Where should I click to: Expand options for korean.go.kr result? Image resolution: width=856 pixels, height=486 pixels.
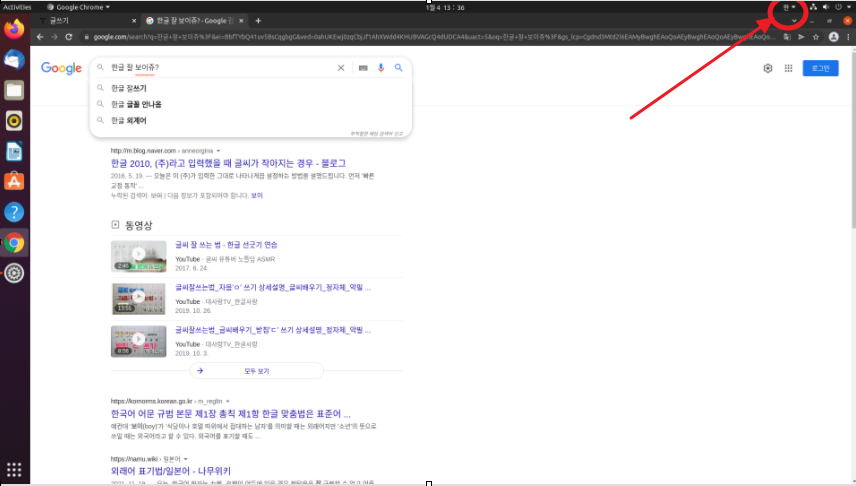228,401
